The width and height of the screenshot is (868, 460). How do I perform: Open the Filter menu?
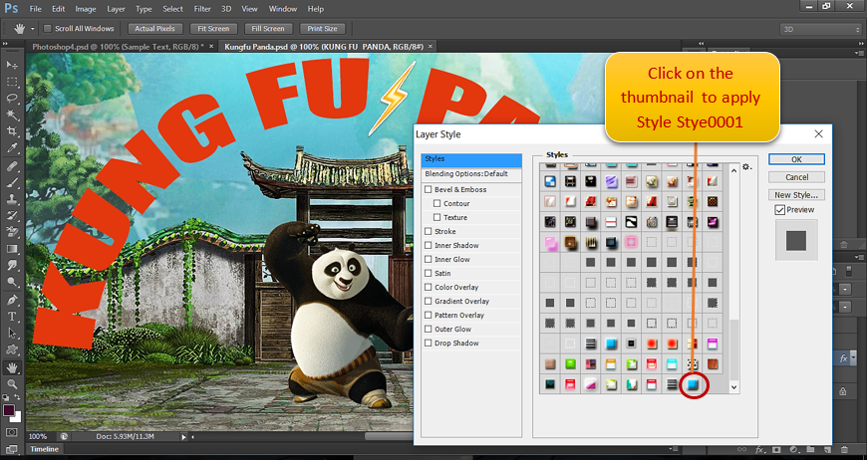pos(202,9)
